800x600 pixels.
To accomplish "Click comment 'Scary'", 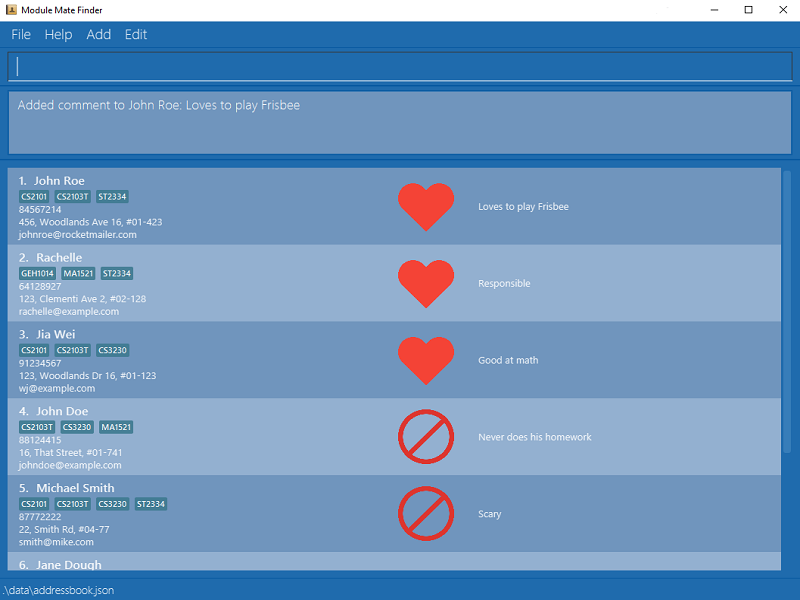I will [x=489, y=514].
